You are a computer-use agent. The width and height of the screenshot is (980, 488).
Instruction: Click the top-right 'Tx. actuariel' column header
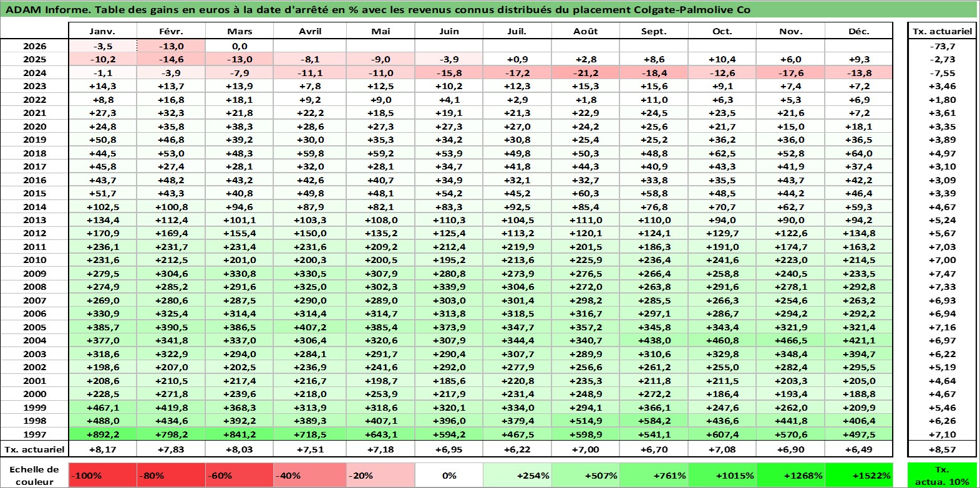[943, 31]
